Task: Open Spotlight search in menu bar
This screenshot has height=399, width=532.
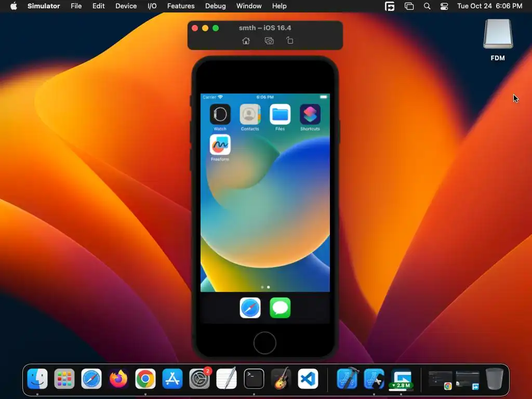Action: [427, 6]
